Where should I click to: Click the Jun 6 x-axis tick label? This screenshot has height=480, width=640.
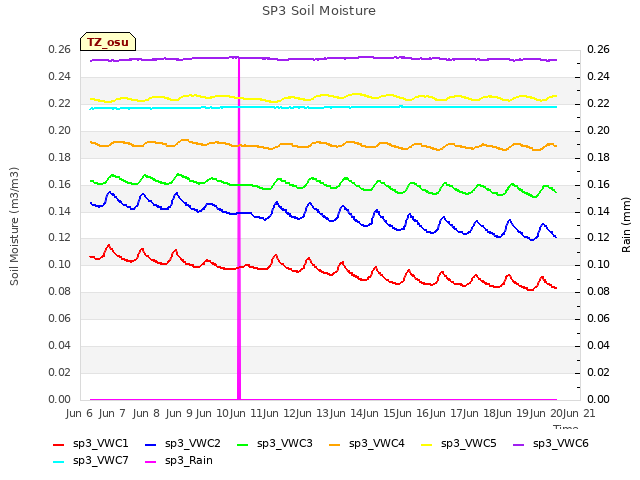[x=79, y=413]
